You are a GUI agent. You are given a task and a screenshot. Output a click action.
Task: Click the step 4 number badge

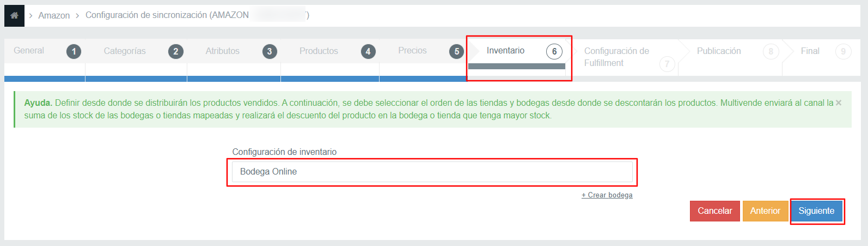point(368,52)
